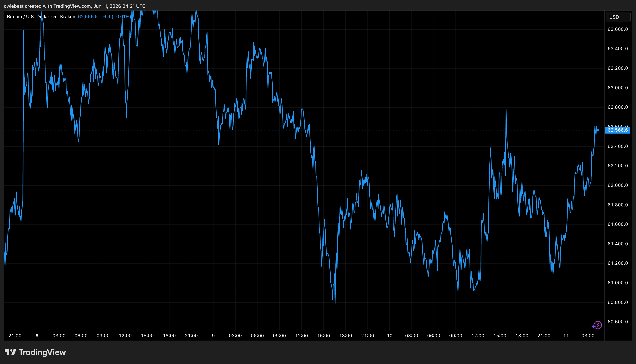Click the date label 11 on time axis
636x364 pixels.
(x=566, y=336)
